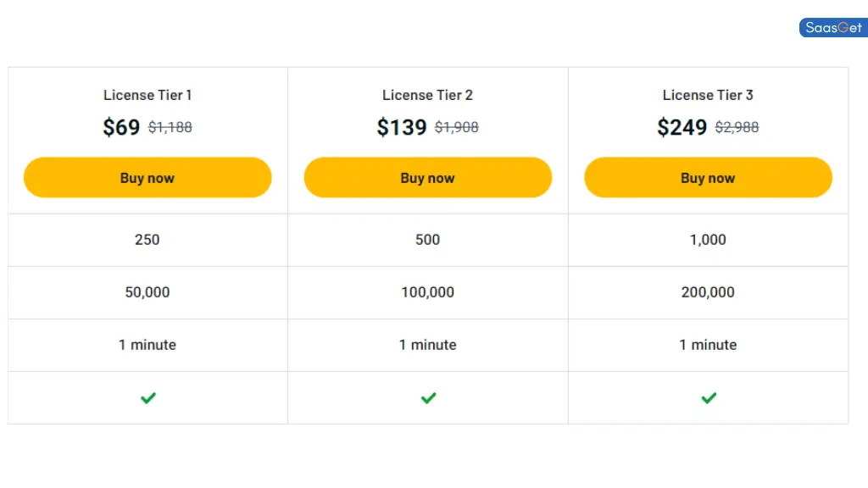The image size is (868, 488).
Task: Click Buy now for License Tier 3
Action: pos(708,178)
